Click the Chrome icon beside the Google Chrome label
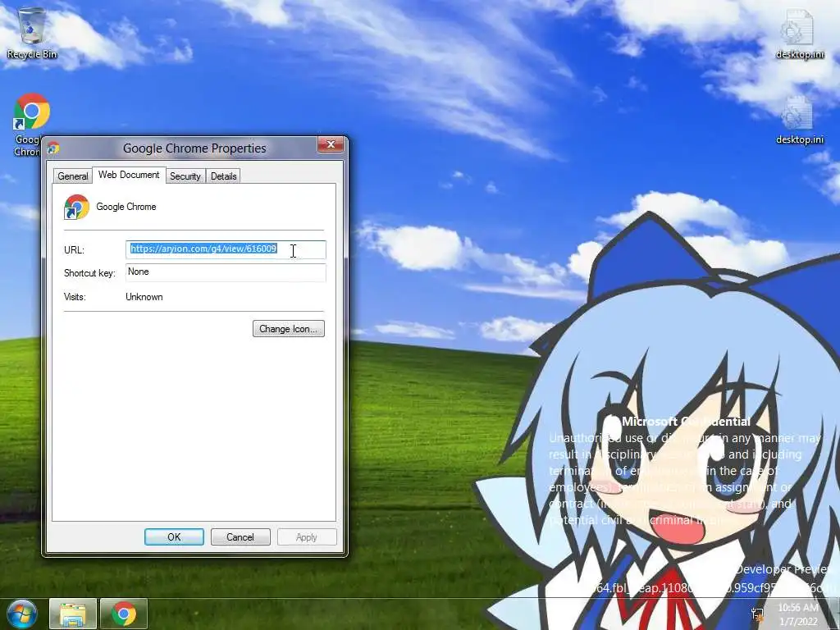Screen dimensions: 840x630 pyautogui.click(x=76, y=207)
